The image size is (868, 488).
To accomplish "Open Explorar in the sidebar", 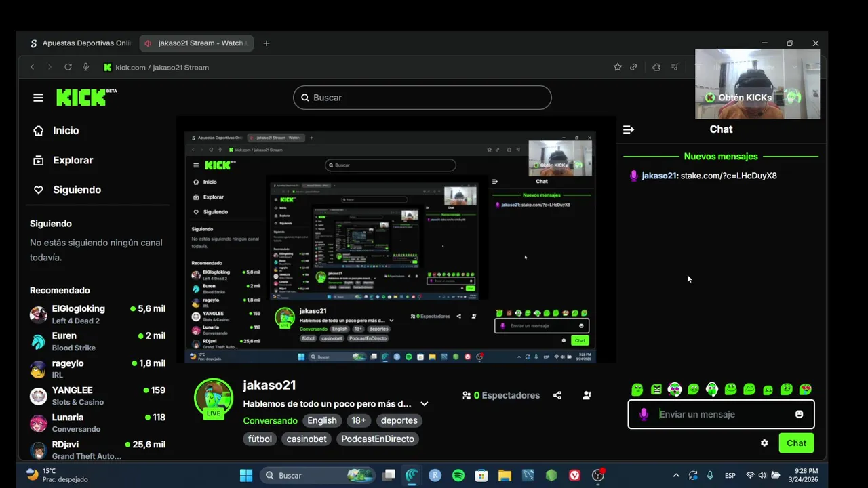I will (63, 161).
